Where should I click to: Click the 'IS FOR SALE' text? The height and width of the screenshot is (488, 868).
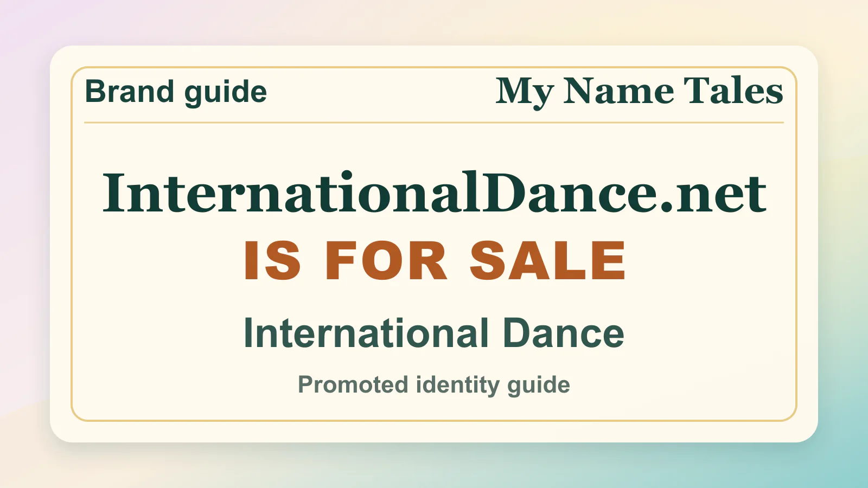point(435,261)
